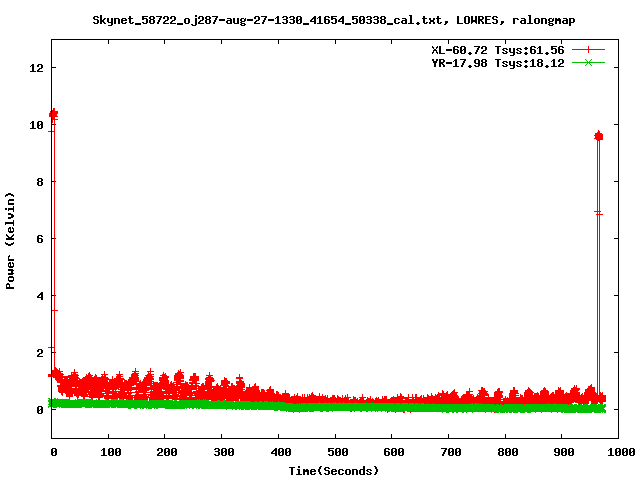Click the red calibration spike peak near time zero
This screenshot has width=640, height=480.
tap(53, 114)
